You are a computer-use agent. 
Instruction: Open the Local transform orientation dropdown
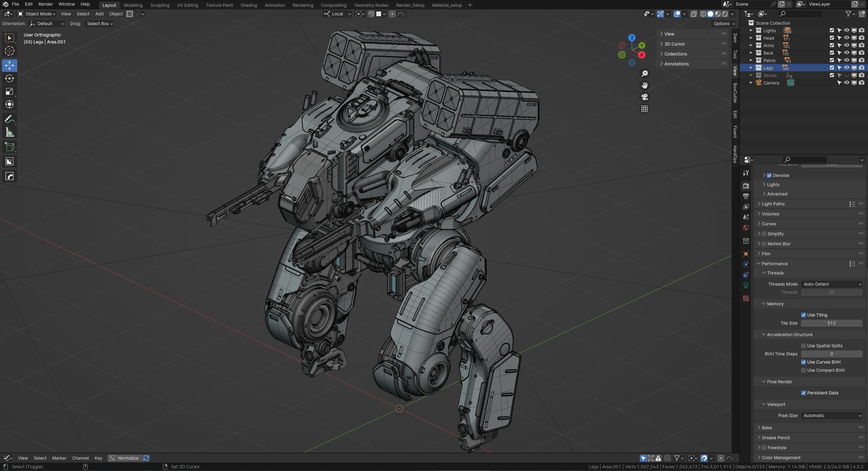click(338, 14)
